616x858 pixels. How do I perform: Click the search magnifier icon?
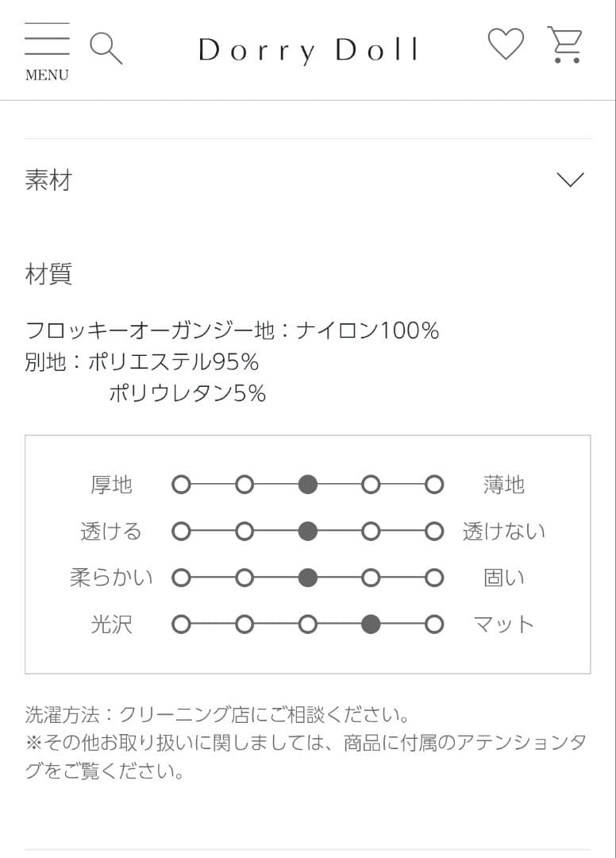(106, 48)
